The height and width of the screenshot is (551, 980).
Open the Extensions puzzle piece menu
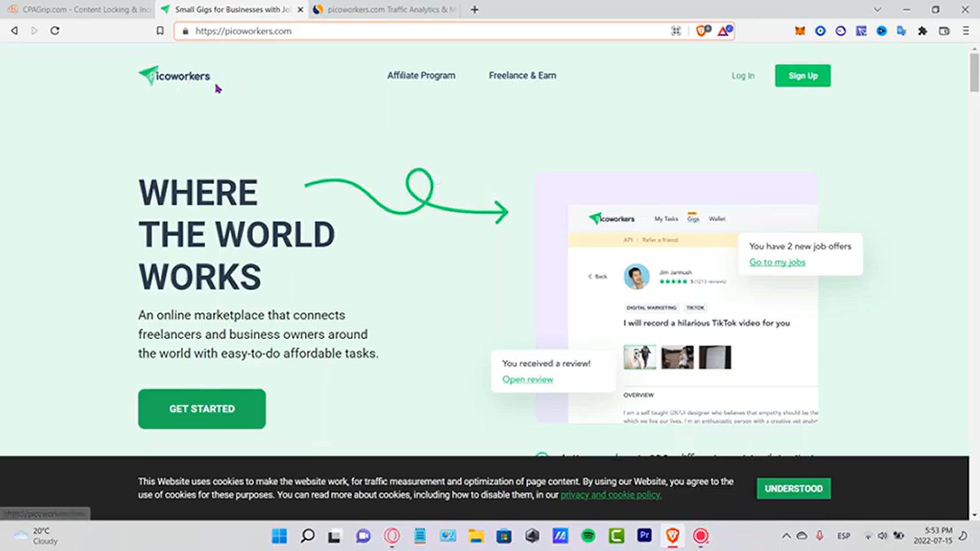[922, 31]
